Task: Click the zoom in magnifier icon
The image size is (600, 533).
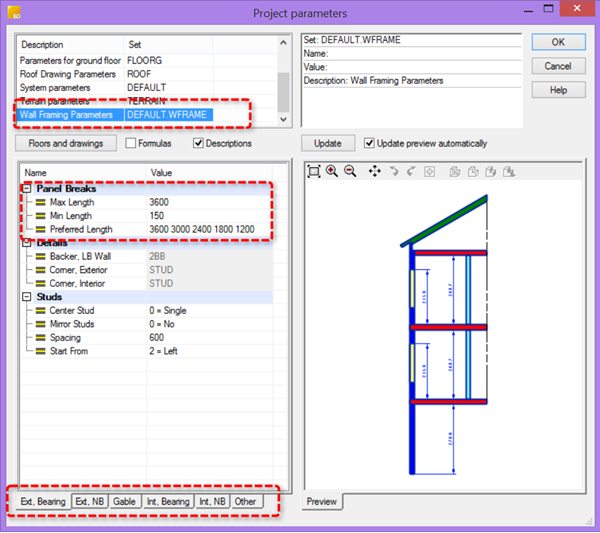Action: (332, 171)
